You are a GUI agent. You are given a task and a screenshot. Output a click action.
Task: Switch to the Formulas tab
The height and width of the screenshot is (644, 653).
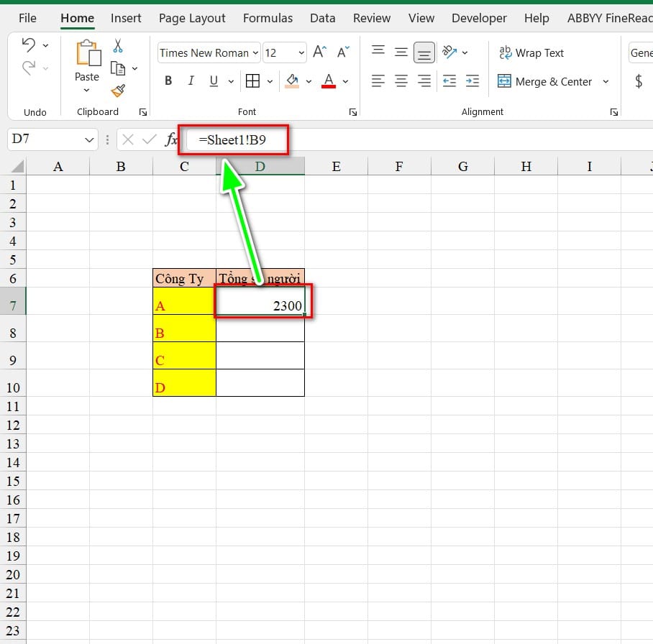pos(268,18)
